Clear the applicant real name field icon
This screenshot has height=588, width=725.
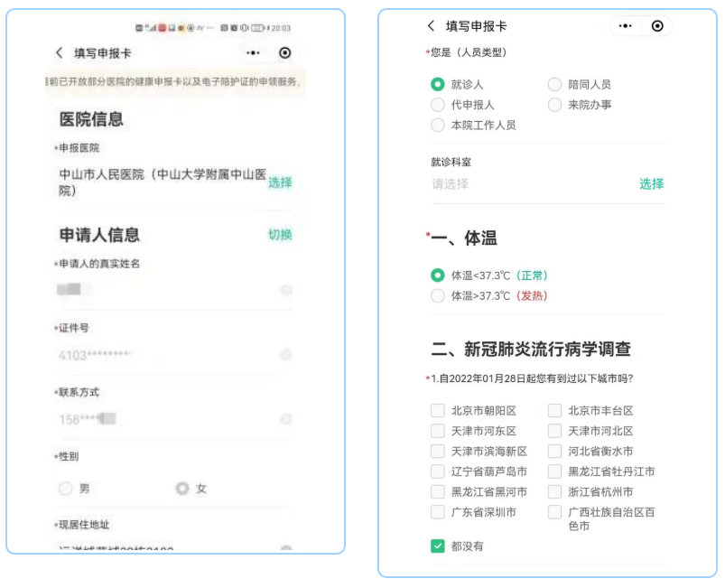point(286,290)
